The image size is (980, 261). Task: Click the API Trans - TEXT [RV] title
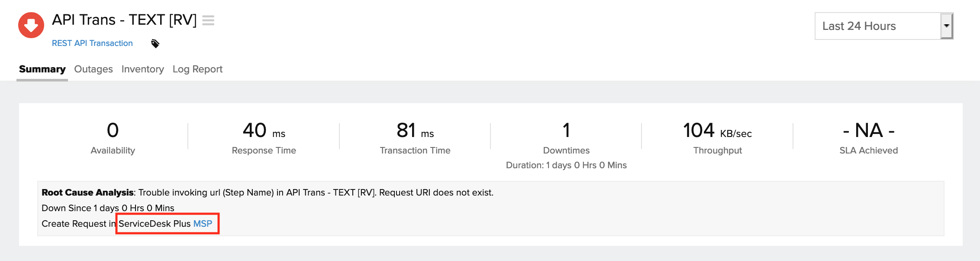click(124, 20)
